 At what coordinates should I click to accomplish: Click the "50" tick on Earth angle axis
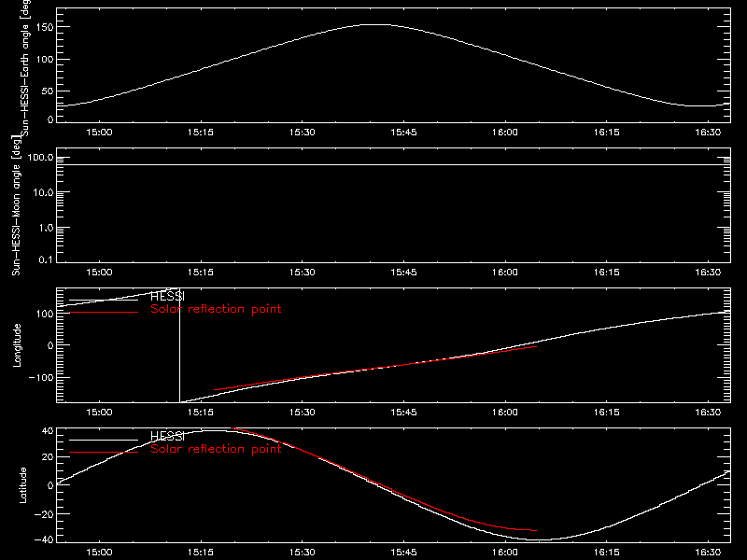click(x=48, y=91)
